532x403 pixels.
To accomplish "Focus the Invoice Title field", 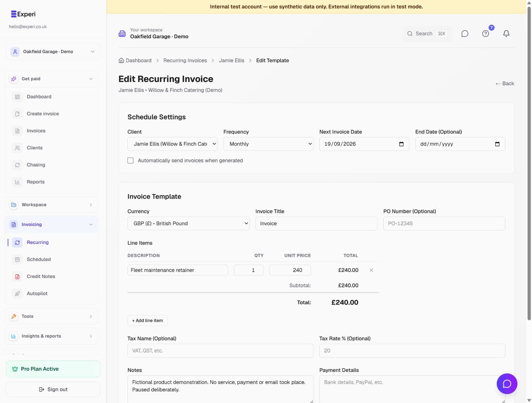I will pyautogui.click(x=316, y=223).
